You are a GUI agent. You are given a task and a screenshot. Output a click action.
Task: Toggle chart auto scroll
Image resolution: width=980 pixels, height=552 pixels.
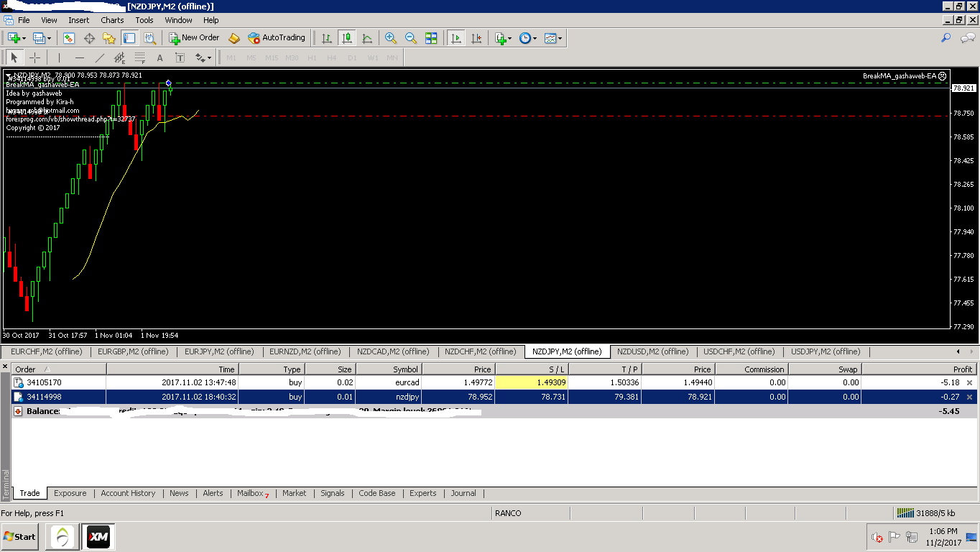(456, 38)
